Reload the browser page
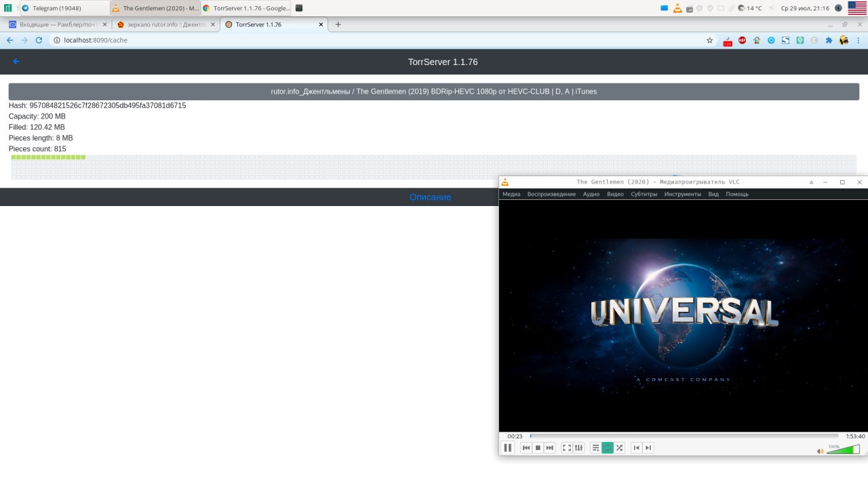 (39, 40)
